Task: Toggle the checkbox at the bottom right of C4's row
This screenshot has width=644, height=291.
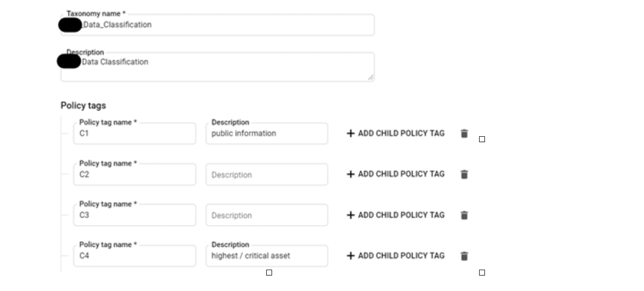Action: point(482,273)
